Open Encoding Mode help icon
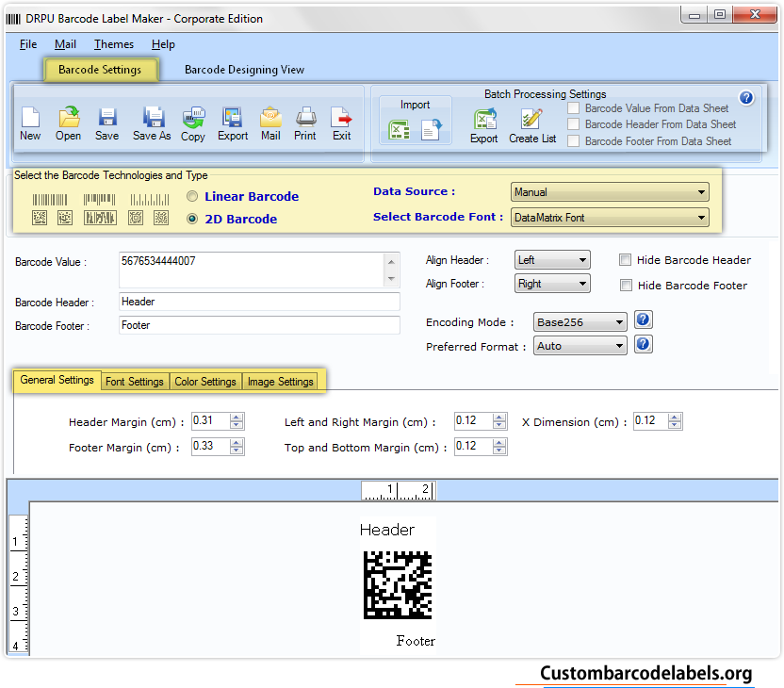This screenshot has width=784, height=688. 643,319
